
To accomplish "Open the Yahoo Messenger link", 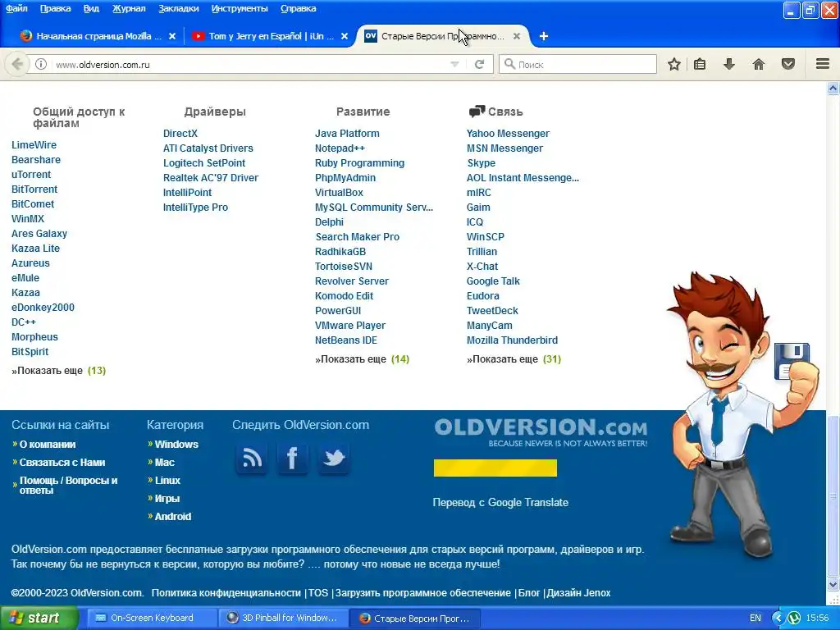I will click(508, 134).
